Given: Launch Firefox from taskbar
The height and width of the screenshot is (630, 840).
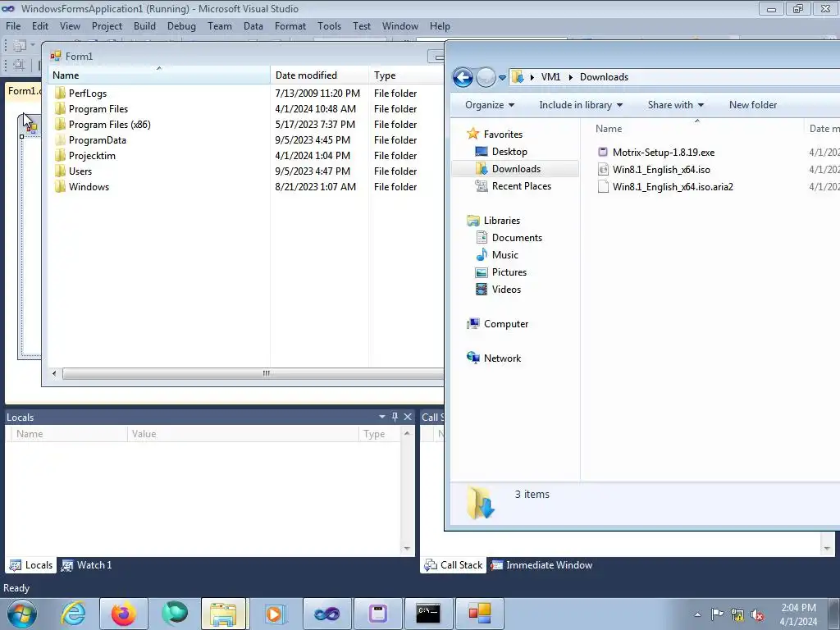Looking at the screenshot, I should [124, 614].
